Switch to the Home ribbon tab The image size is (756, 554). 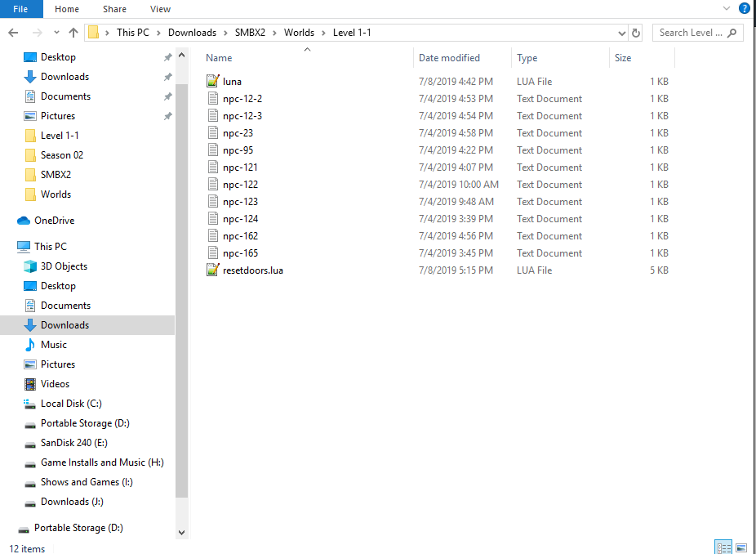[66, 9]
